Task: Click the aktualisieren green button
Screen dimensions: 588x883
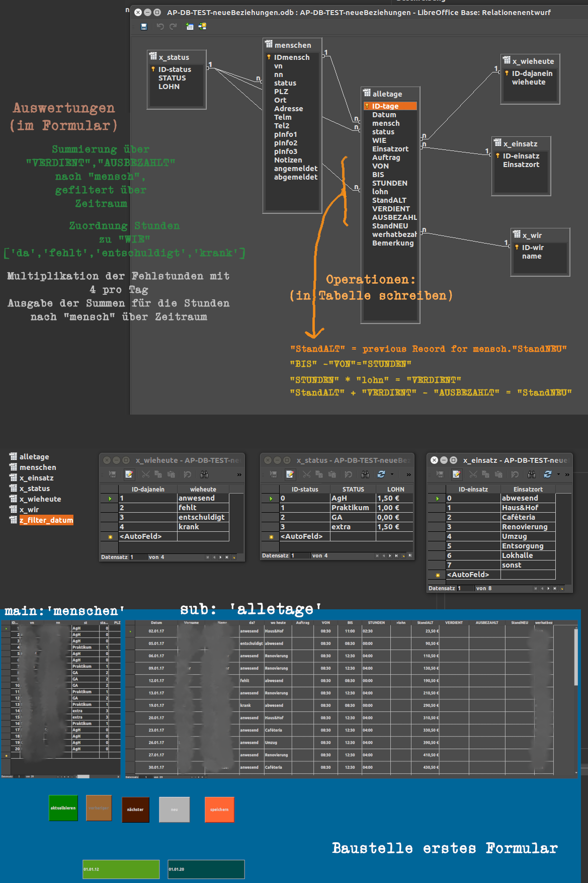Action: (x=63, y=808)
